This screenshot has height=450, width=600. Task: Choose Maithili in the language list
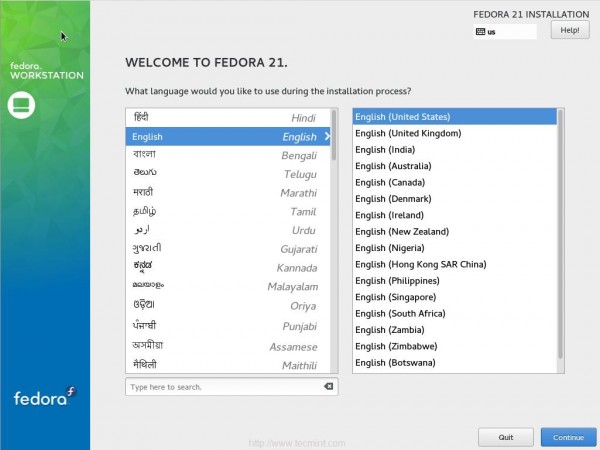[x=228, y=365]
